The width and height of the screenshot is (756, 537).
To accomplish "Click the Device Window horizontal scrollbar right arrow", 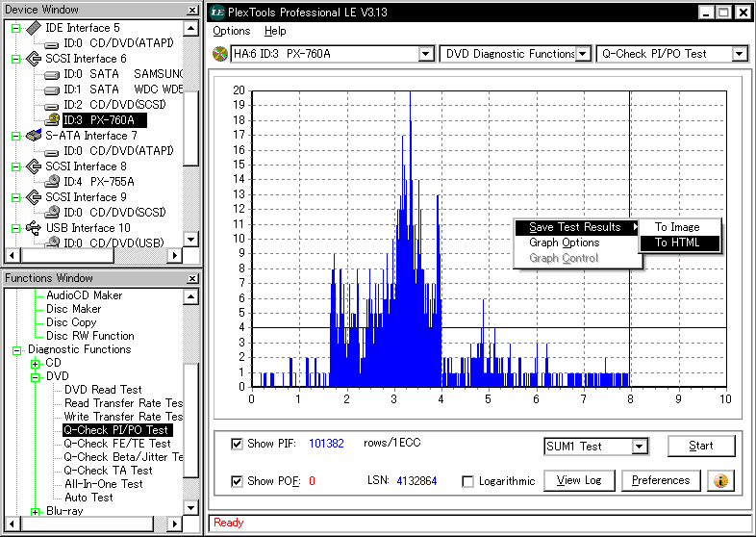I will click(x=176, y=256).
